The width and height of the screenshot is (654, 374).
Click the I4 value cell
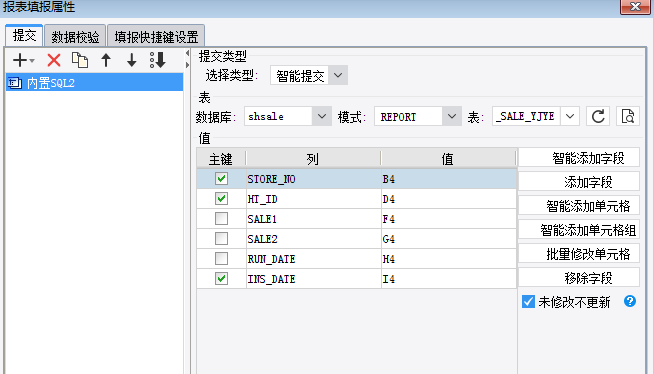[x=449, y=279]
